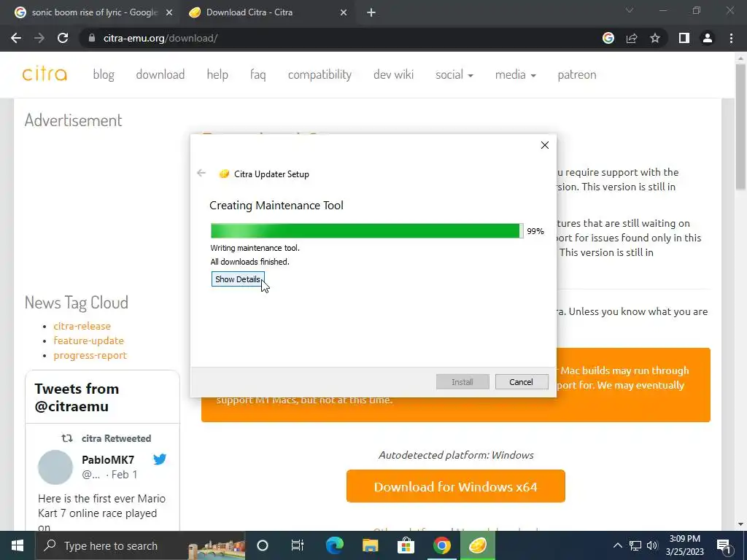Click Citra installer icon in taskbar
The width and height of the screenshot is (747, 560).
click(477, 545)
